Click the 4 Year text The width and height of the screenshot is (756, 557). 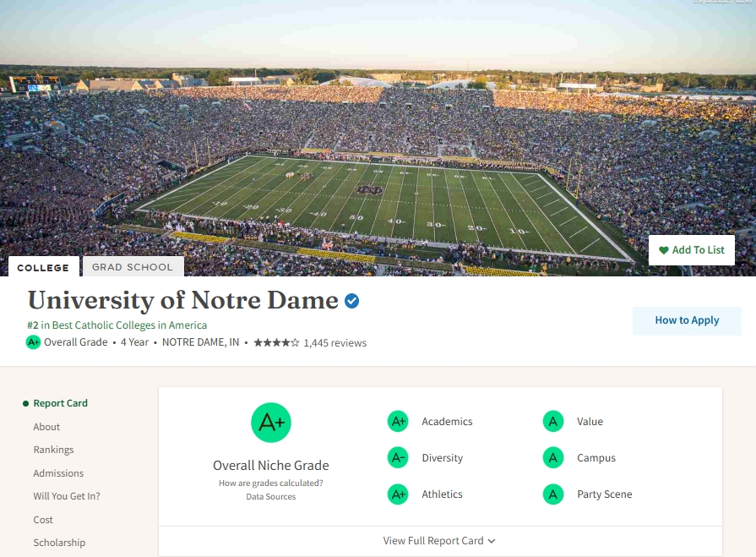tap(134, 342)
